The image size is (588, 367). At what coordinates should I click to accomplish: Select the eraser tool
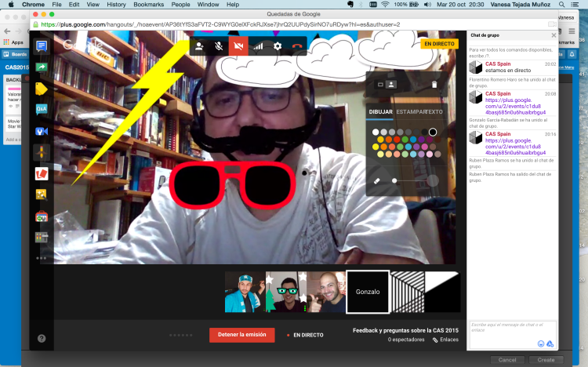pos(377,181)
